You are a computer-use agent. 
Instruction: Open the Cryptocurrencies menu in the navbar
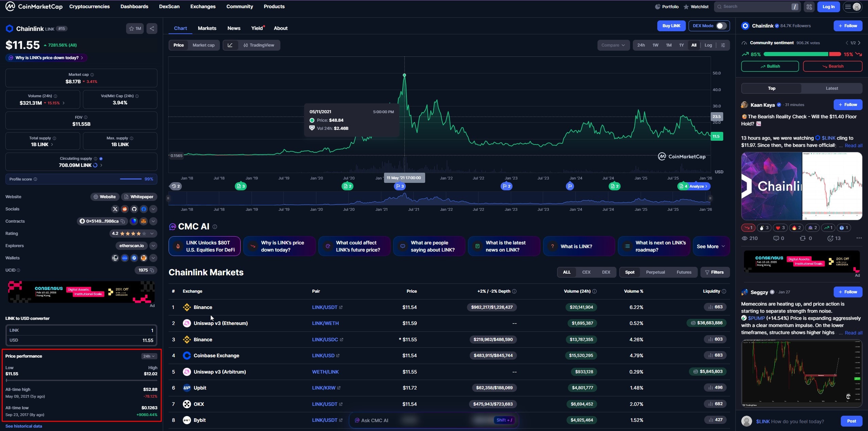pos(89,6)
